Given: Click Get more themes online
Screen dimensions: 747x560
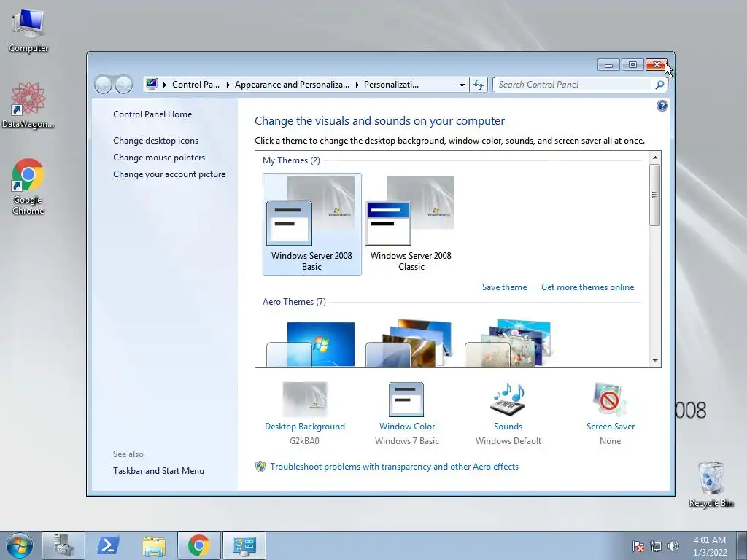Looking at the screenshot, I should pyautogui.click(x=587, y=287).
